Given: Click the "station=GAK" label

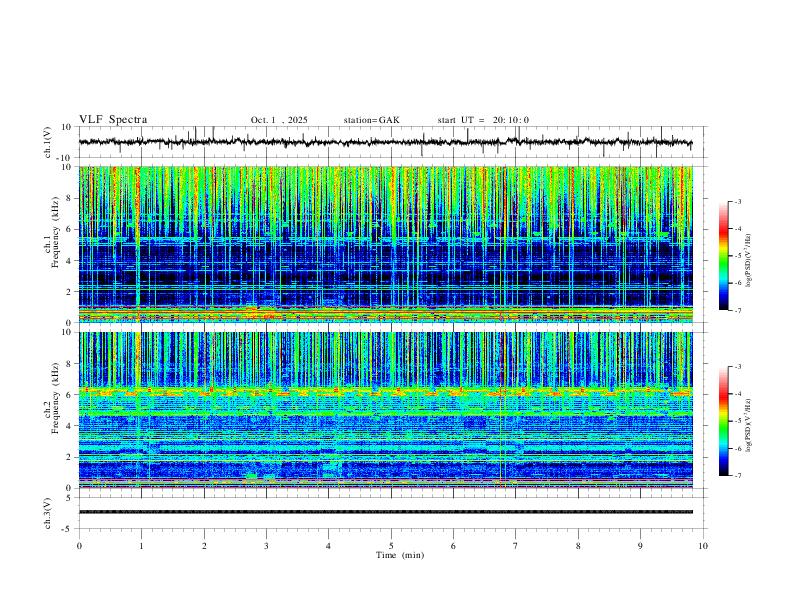Looking at the screenshot, I should [371, 120].
